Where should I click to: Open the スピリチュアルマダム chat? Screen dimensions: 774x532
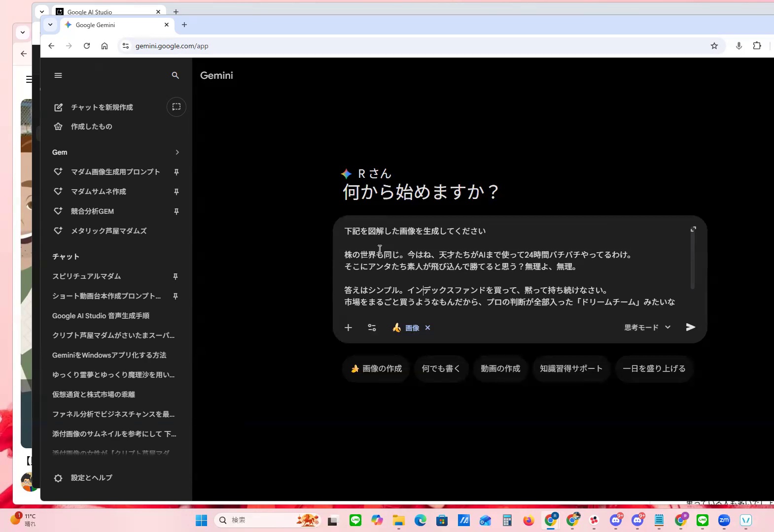[x=87, y=276]
